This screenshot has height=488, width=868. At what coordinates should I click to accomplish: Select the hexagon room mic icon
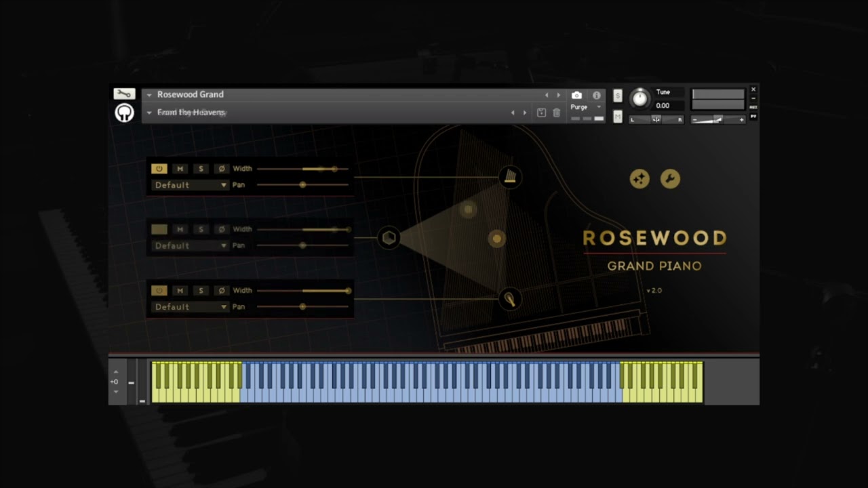tap(389, 239)
